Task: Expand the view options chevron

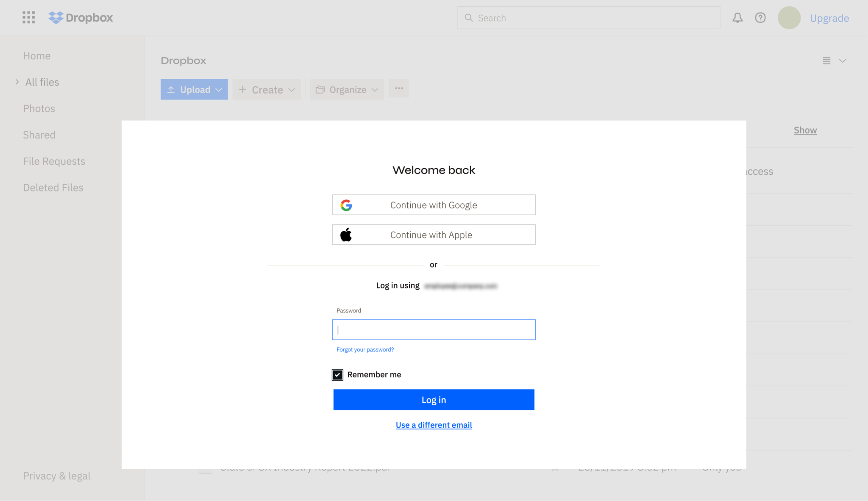Action: click(843, 61)
